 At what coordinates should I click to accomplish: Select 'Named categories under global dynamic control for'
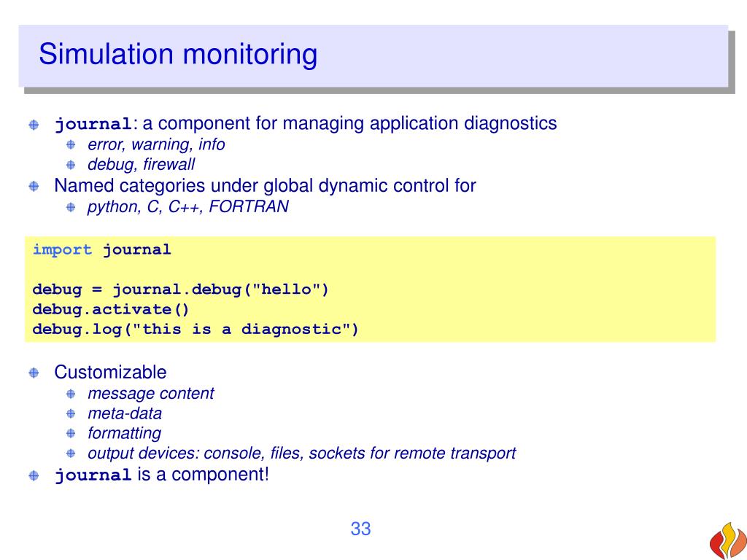[x=265, y=186]
